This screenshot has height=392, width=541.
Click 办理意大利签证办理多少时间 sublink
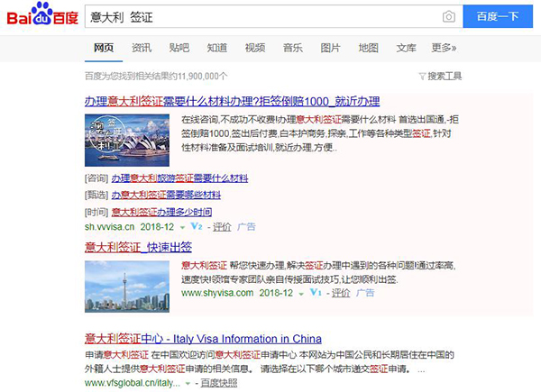tap(161, 212)
